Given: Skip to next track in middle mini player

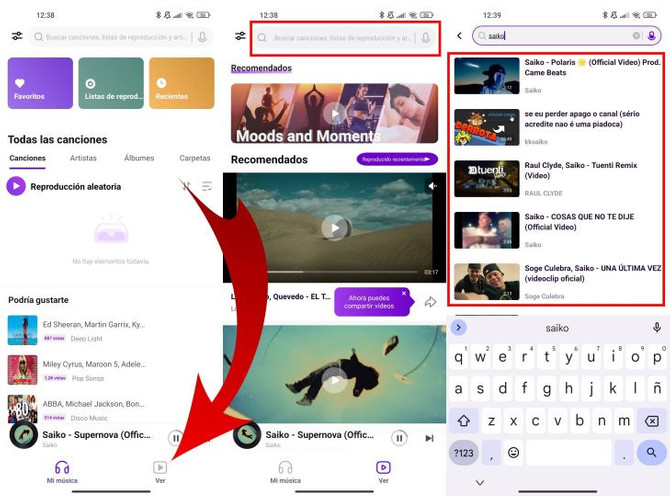Looking at the screenshot, I should pyautogui.click(x=429, y=438).
